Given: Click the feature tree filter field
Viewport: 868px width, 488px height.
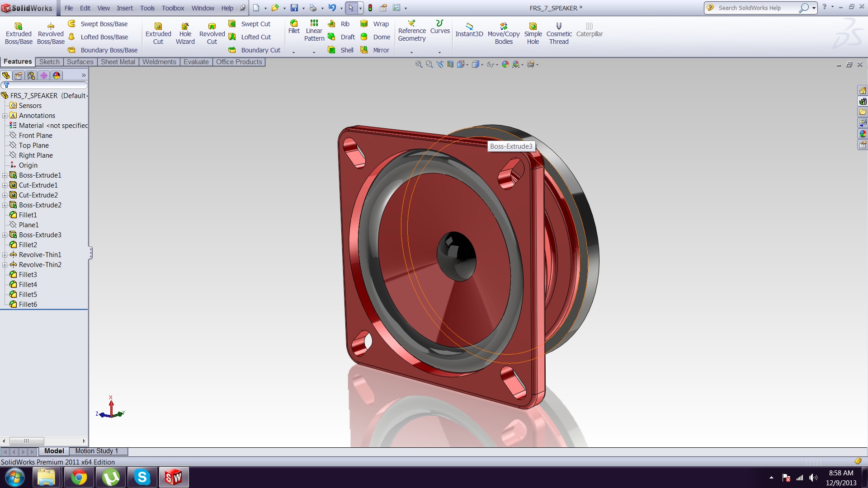Looking at the screenshot, I should (45, 85).
